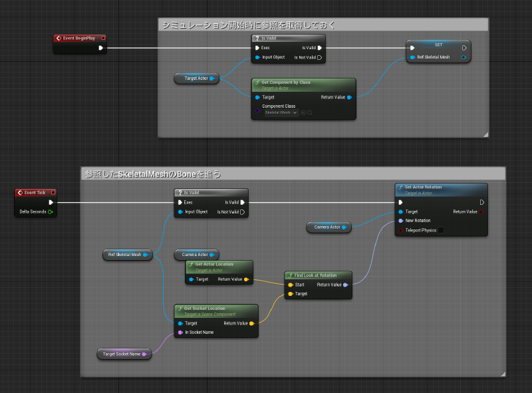Click the Ref Skeletal Mesh input pin on the SET node
The height and width of the screenshot is (393, 532).
coord(412,57)
